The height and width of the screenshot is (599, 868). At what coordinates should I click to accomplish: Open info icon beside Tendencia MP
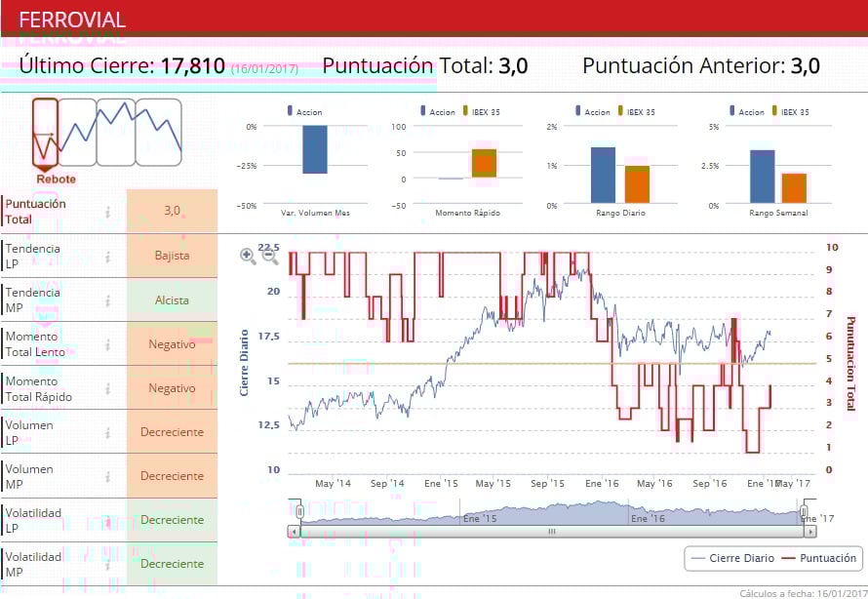click(x=108, y=300)
